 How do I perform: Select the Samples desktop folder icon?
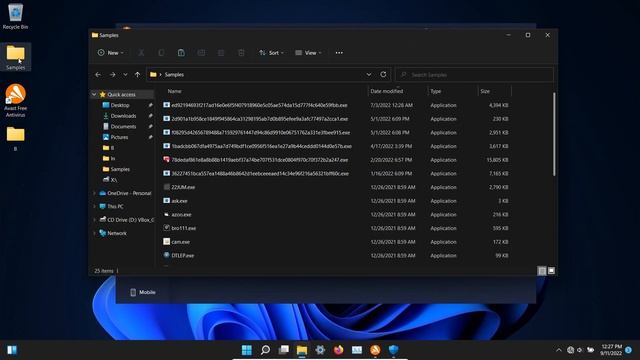coord(16,57)
